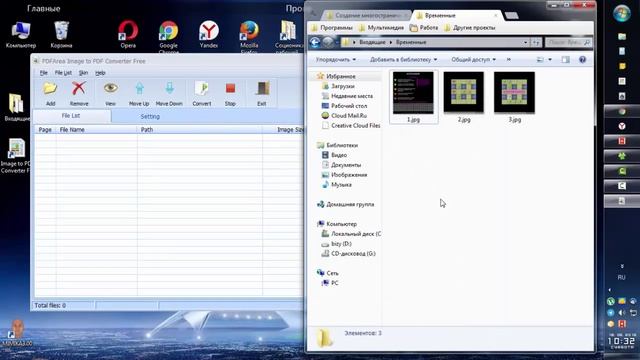The image size is (640, 360).
Task: Switch to the File List tab
Action: pos(71,116)
